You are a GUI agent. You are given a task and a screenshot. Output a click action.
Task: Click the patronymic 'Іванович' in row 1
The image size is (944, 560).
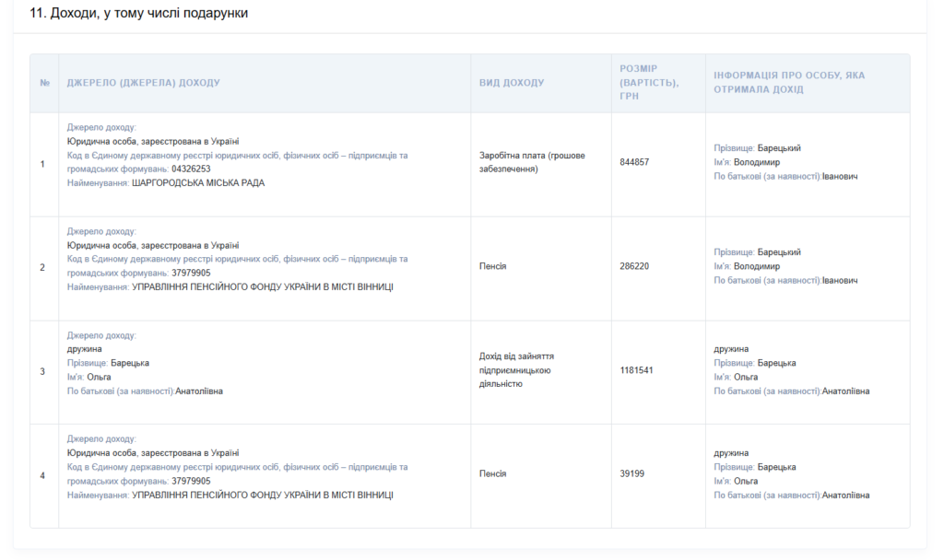pos(840,176)
